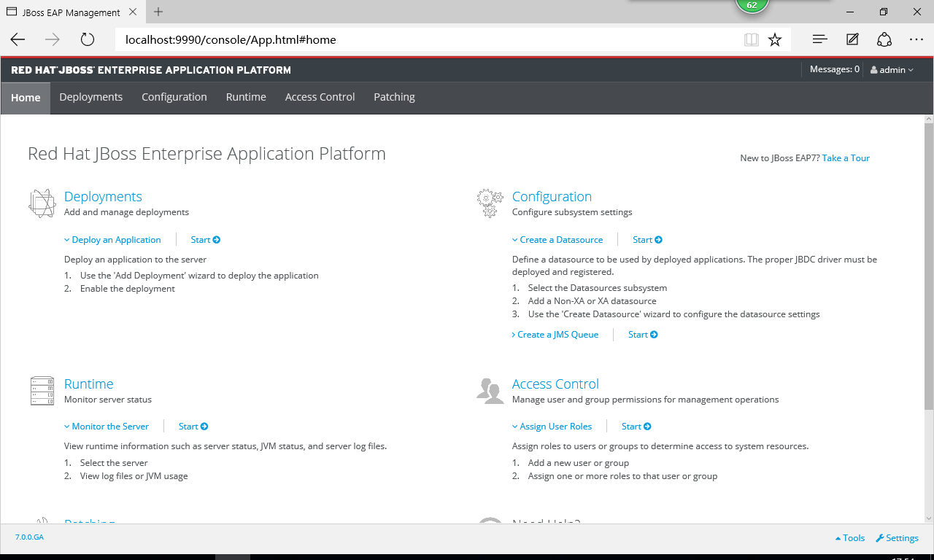Open Make a Web Note icon
The image size is (934, 560).
point(852,40)
